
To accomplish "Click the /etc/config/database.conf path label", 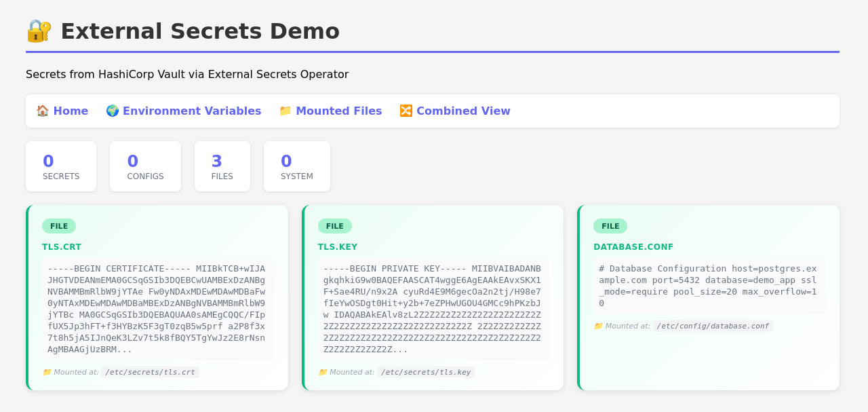I will click(x=712, y=326).
